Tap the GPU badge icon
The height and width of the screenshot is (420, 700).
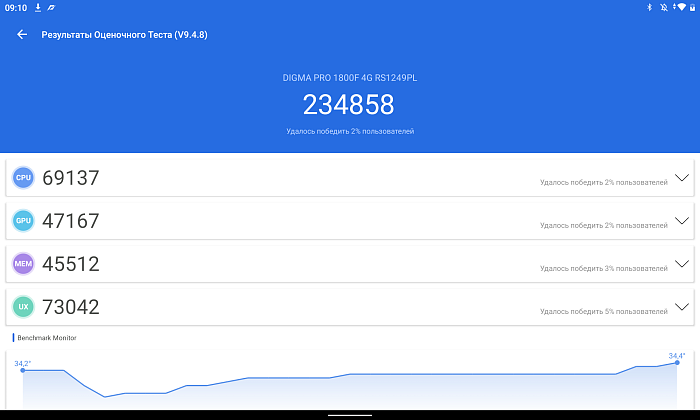(x=23, y=220)
